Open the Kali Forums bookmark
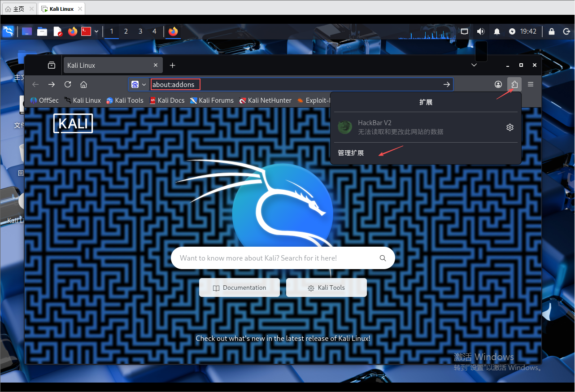Screen dimensions: 575x392 [x=212, y=100]
